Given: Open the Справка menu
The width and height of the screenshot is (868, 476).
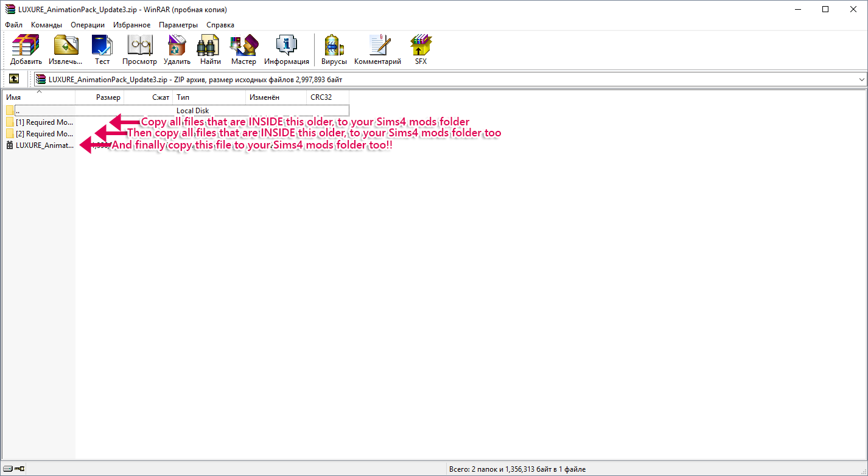Looking at the screenshot, I should click(x=220, y=25).
